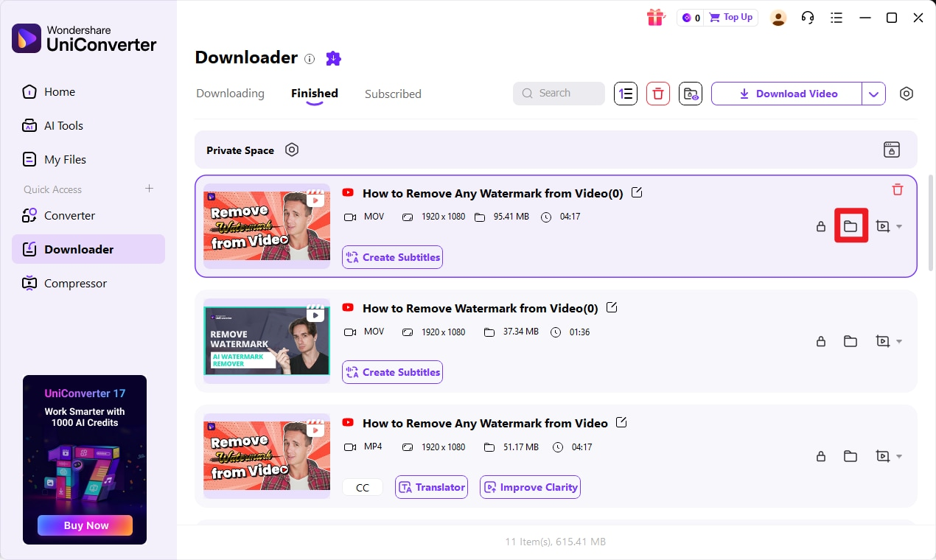Click the purple puzzle extension icon beside Downloader
This screenshot has width=936, height=560.
(x=334, y=58)
